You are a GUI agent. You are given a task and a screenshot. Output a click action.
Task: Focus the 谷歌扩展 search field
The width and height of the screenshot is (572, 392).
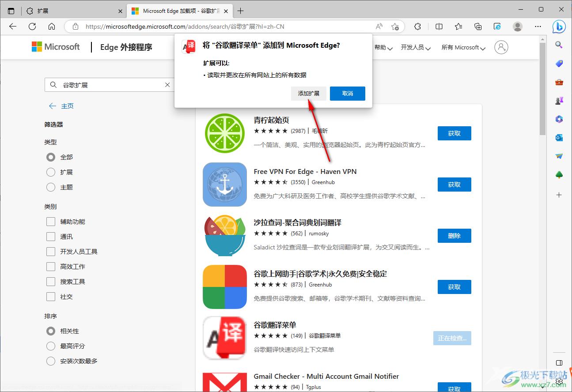110,85
